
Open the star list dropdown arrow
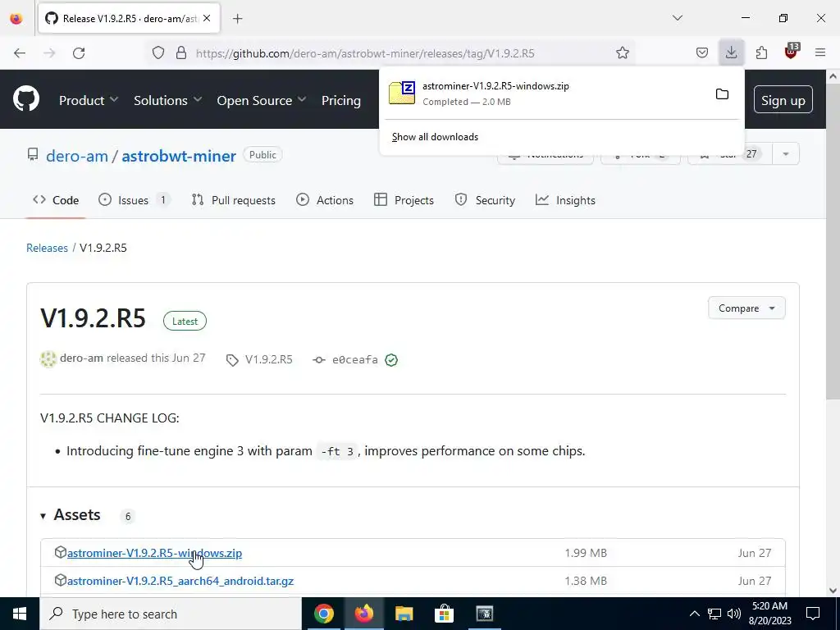click(x=785, y=154)
